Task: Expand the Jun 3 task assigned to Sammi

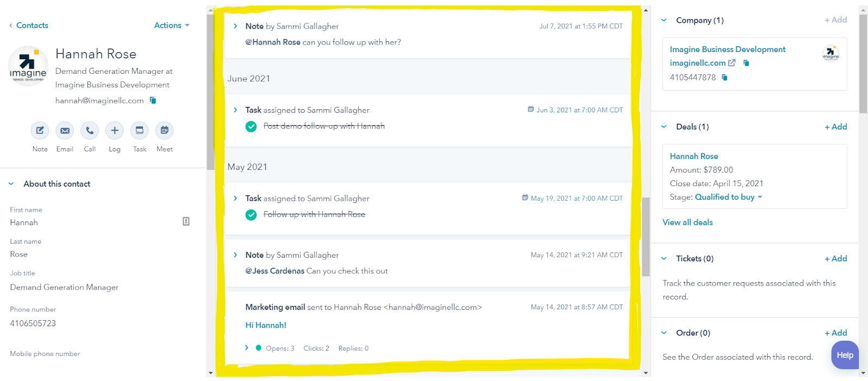Action: (235, 110)
